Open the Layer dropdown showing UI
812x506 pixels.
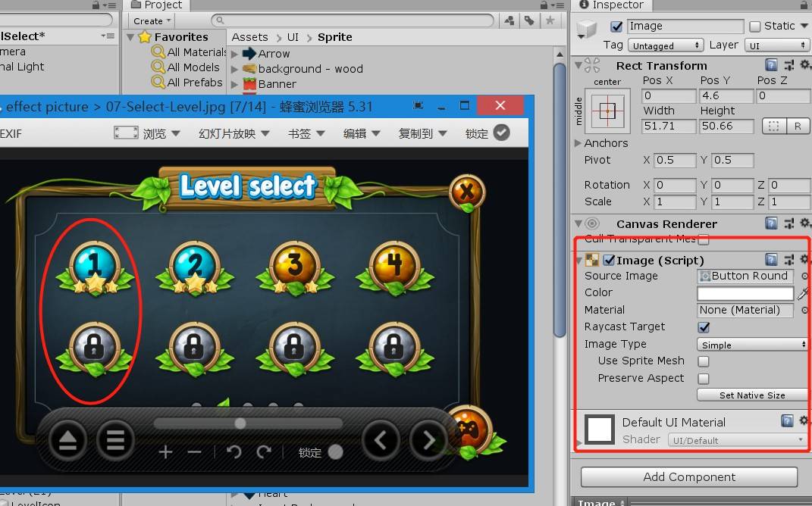pyautogui.click(x=777, y=45)
